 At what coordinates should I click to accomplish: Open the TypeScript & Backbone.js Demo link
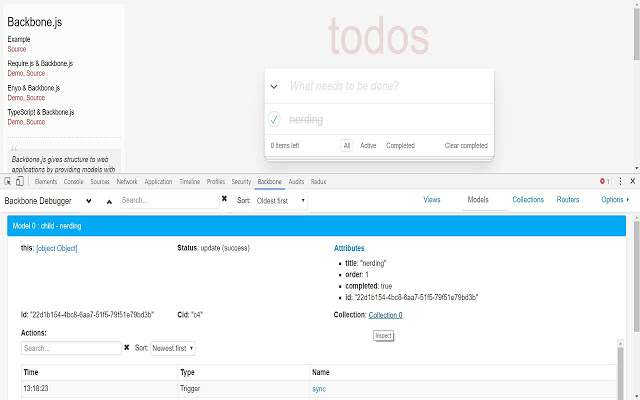(x=15, y=122)
